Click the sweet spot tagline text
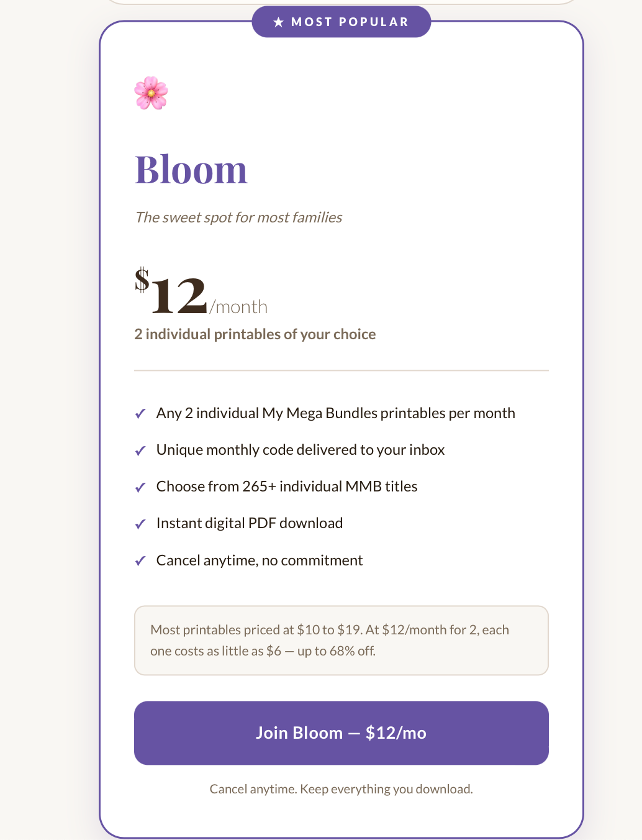This screenshot has width=642, height=840. point(238,217)
